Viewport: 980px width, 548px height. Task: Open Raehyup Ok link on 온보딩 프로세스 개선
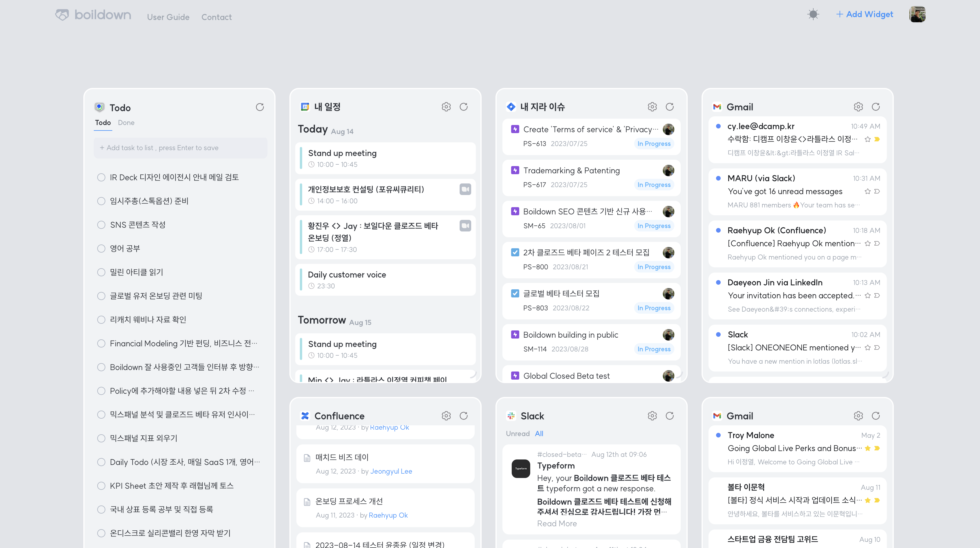[388, 515]
